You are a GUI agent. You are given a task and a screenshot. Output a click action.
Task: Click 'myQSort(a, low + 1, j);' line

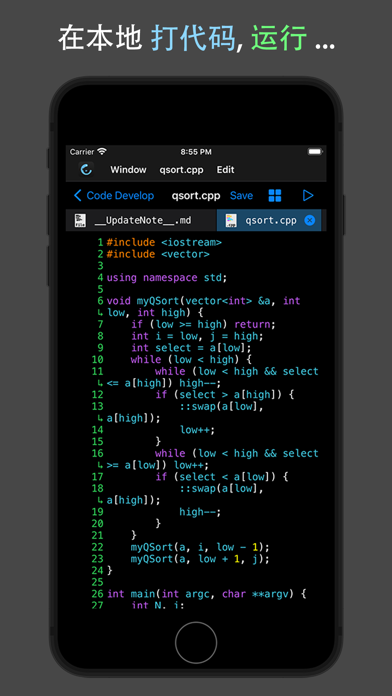point(200,558)
